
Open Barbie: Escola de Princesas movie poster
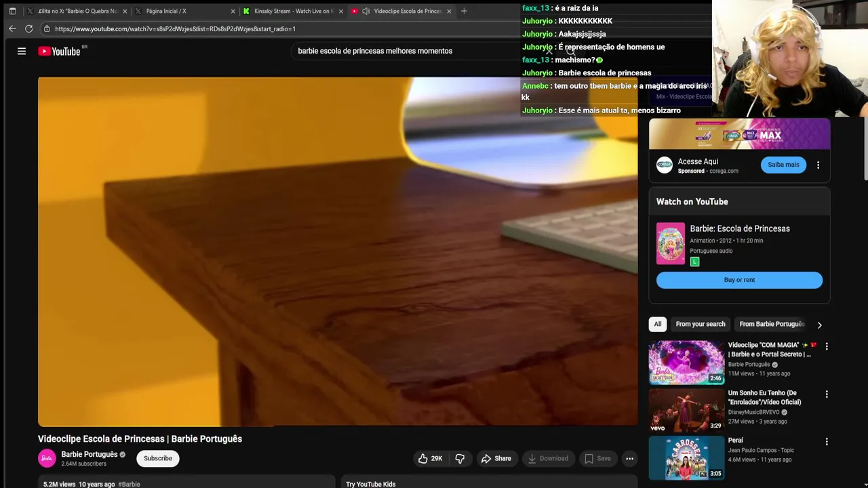click(671, 243)
